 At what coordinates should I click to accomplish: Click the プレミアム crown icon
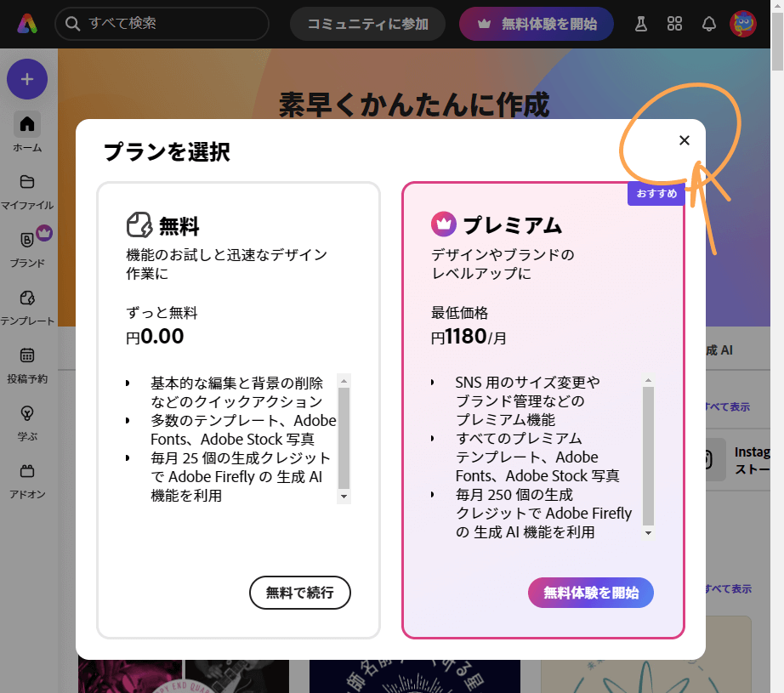[444, 224]
